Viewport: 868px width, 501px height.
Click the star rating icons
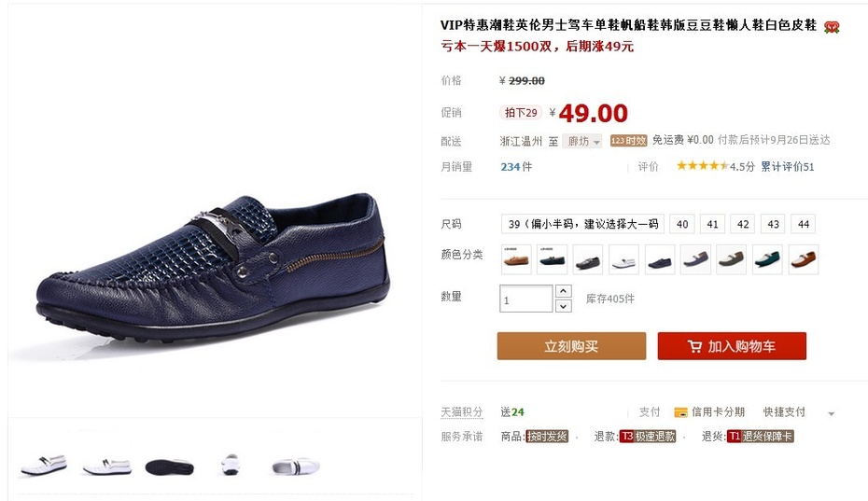tap(702, 165)
